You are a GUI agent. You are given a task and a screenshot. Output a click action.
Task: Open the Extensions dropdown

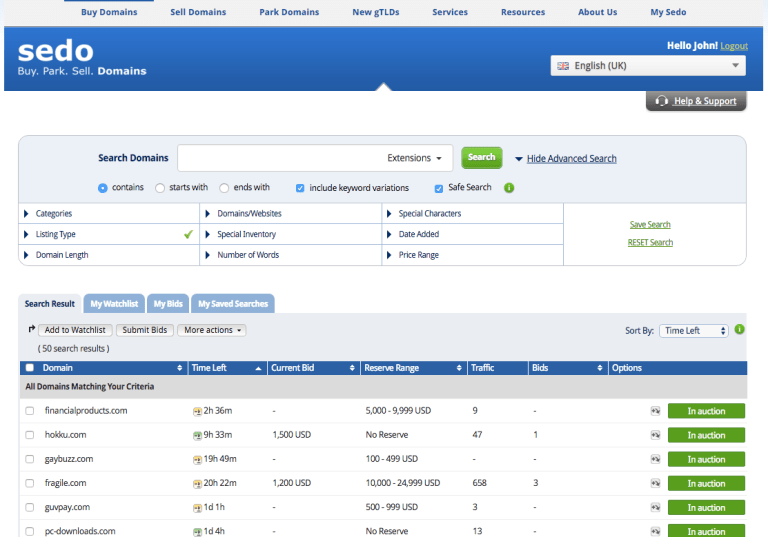coord(414,158)
